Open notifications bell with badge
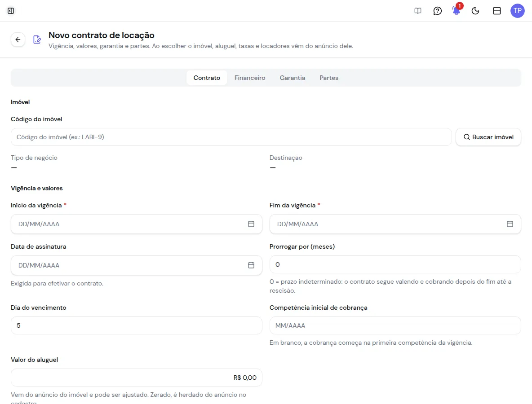The width and height of the screenshot is (532, 404). 457,11
